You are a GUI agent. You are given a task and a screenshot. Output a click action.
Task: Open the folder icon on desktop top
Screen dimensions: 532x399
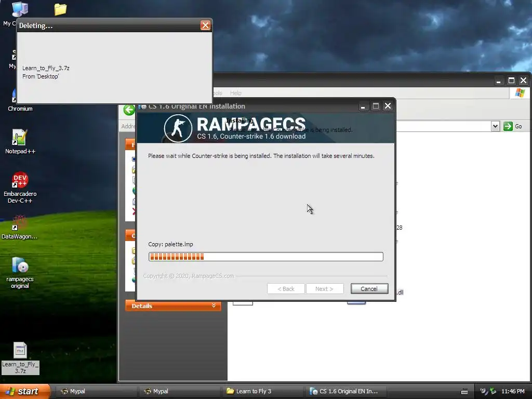click(x=60, y=9)
